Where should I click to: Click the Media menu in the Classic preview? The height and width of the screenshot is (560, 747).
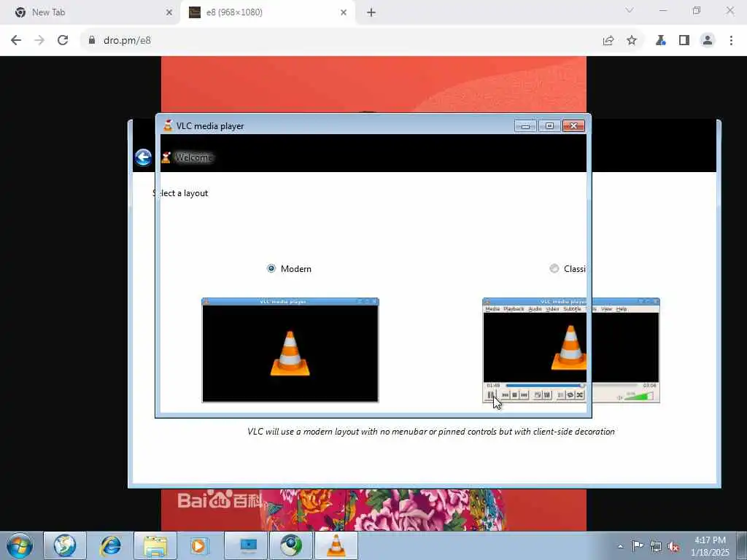coord(492,309)
